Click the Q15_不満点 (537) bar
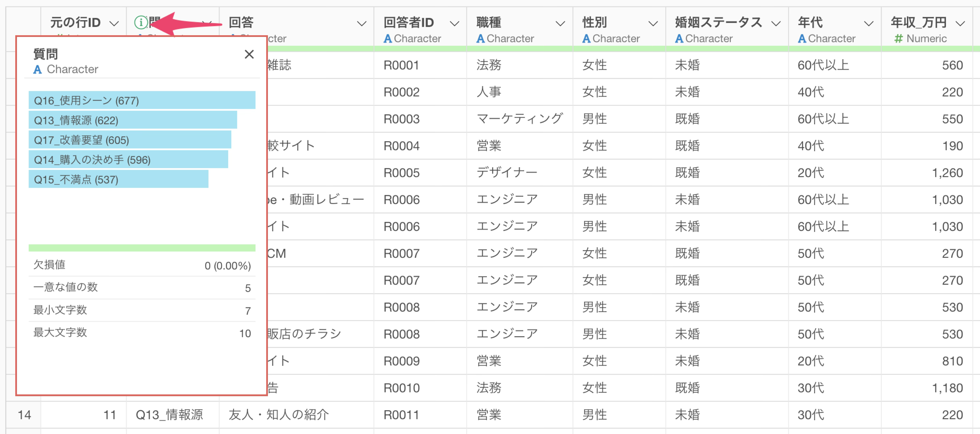This screenshot has height=434, width=980. tap(118, 179)
